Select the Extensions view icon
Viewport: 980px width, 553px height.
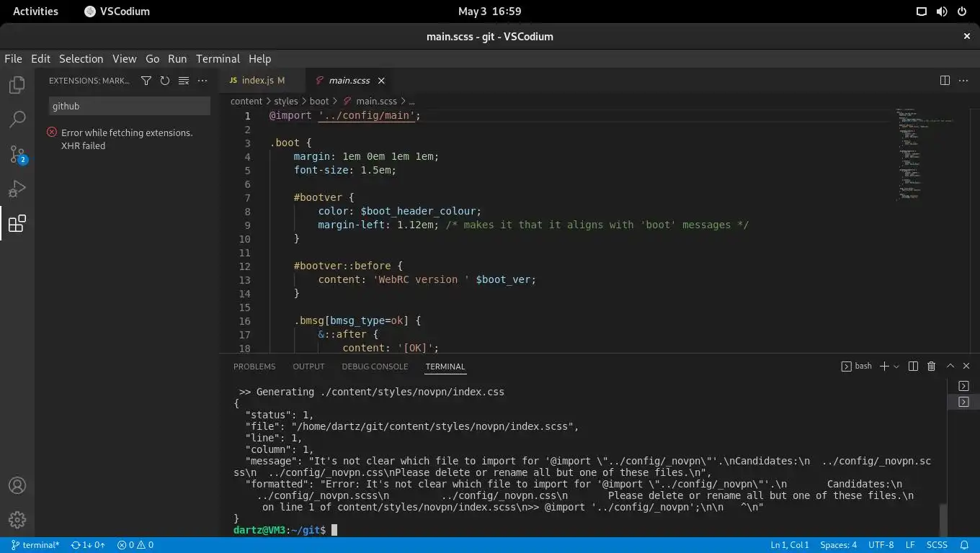pyautogui.click(x=17, y=223)
